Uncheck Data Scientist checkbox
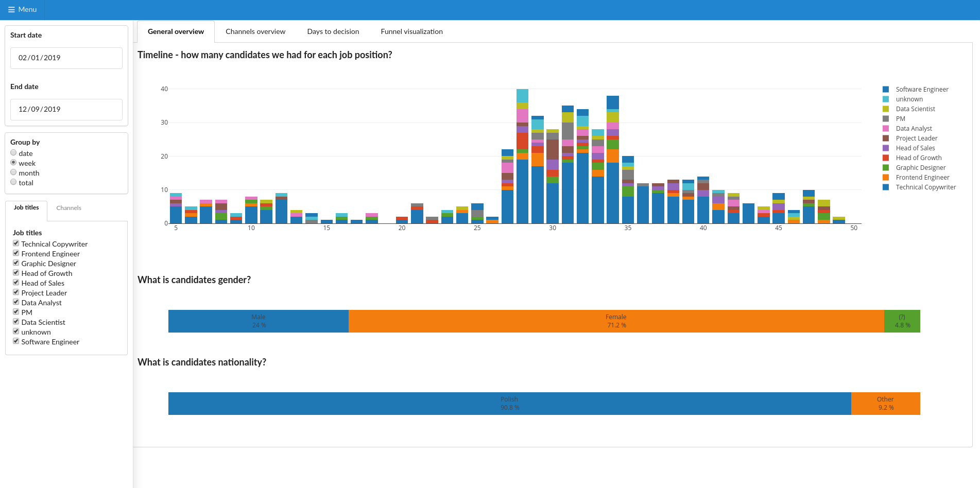This screenshot has width=980, height=488. tap(16, 322)
